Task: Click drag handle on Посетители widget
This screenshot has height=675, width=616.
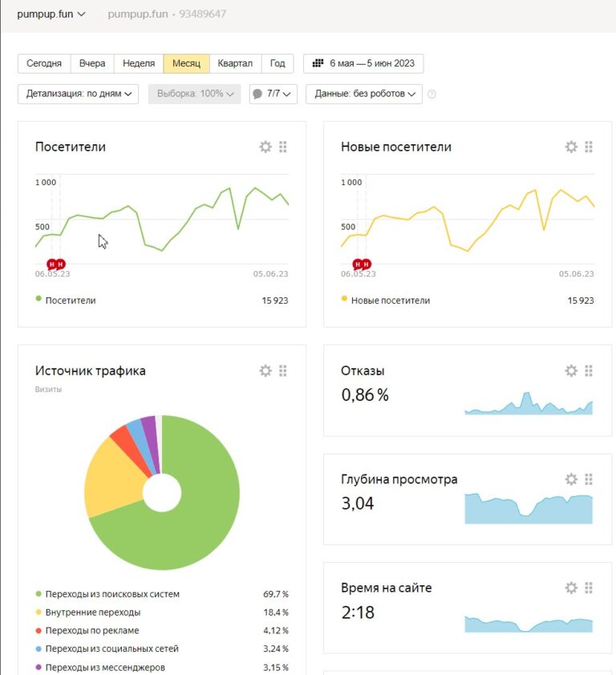Action: (283, 147)
